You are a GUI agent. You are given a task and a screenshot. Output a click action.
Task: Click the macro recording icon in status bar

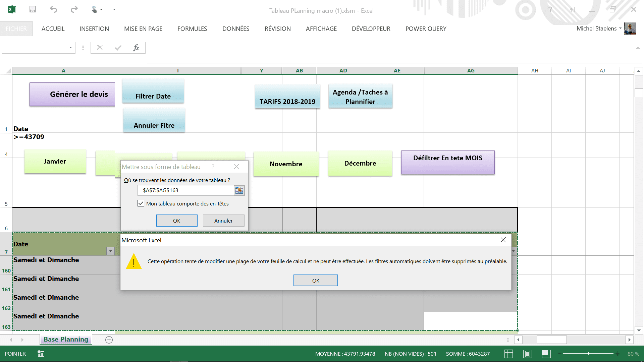point(41,354)
